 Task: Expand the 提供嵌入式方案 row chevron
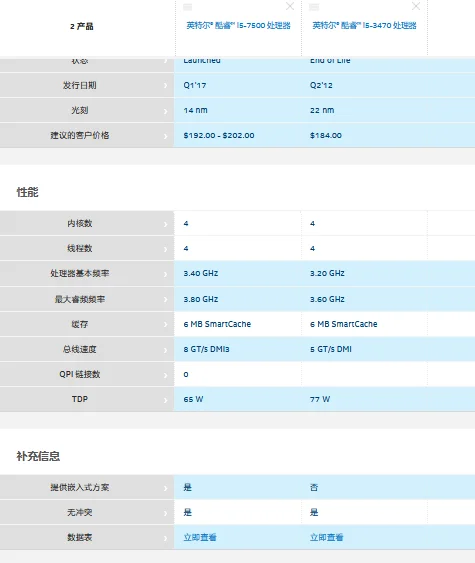point(166,488)
